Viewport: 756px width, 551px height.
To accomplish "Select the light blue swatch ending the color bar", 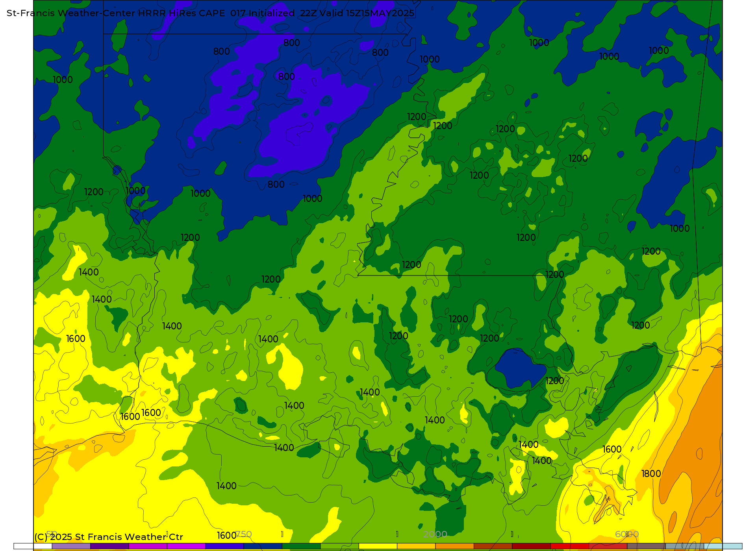I will coord(723,546).
